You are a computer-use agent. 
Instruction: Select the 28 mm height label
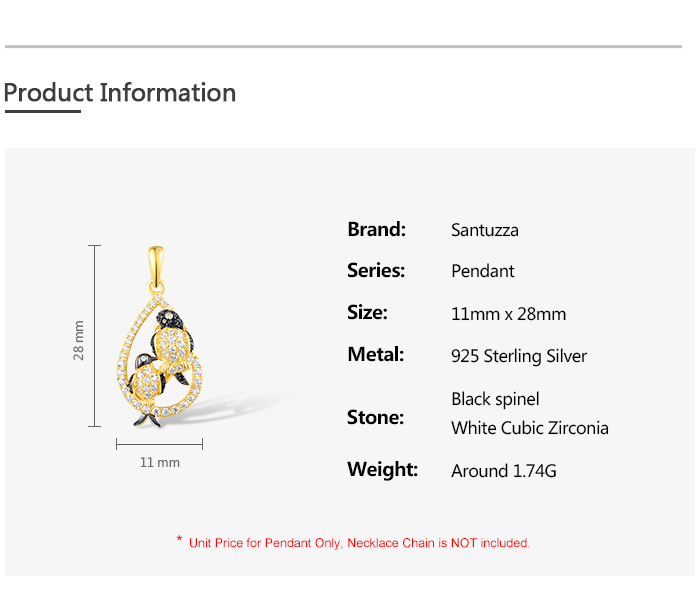(79, 340)
